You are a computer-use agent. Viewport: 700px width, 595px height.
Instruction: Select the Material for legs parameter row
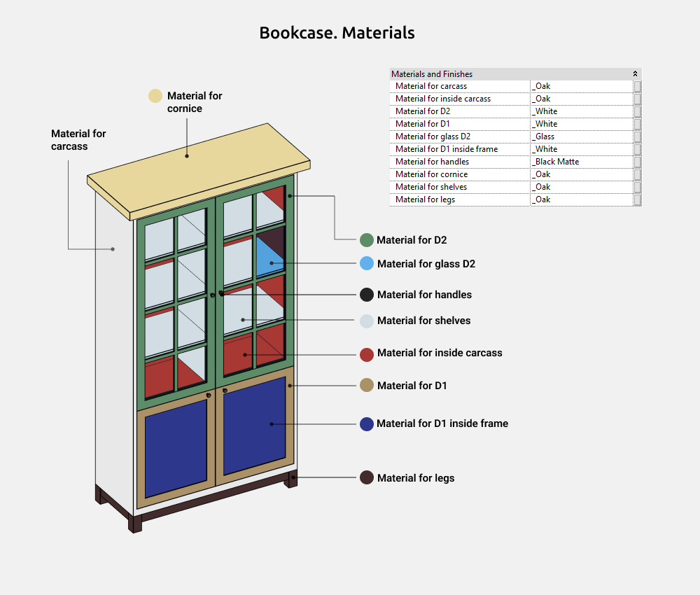(516, 199)
